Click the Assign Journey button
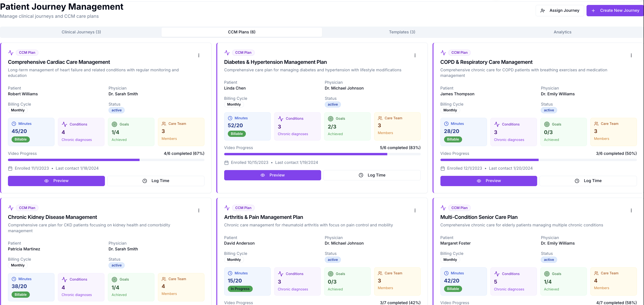 point(560,10)
